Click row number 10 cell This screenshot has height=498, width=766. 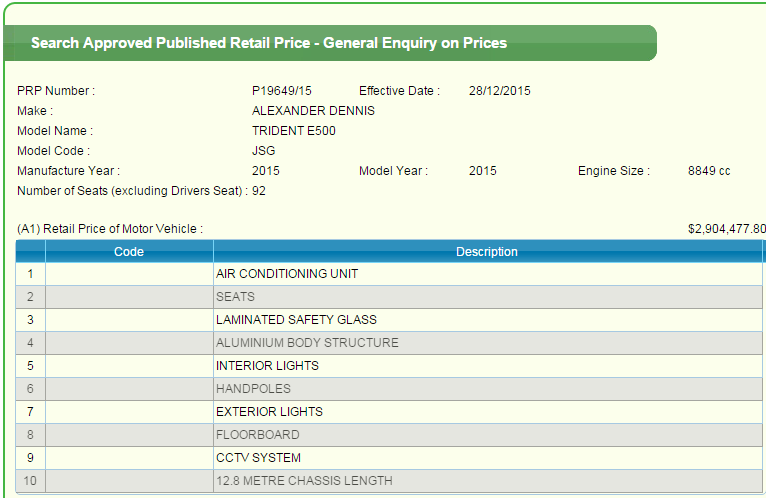click(30, 480)
